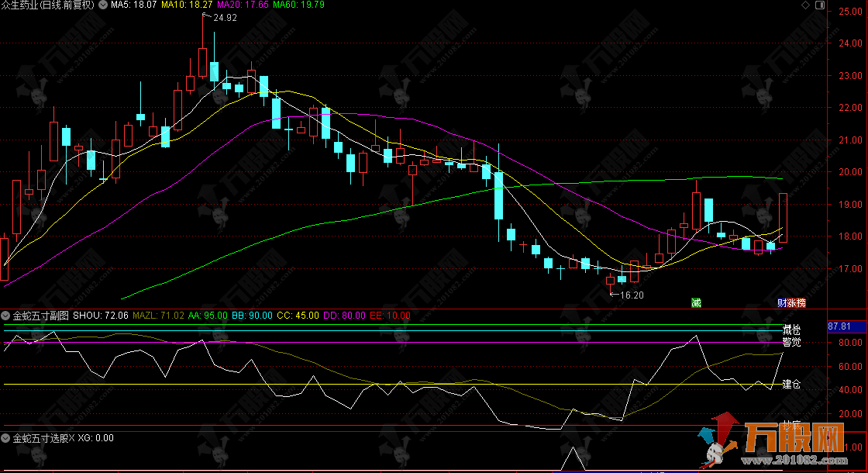This screenshot has height=473, width=868.
Task: Toggle the side panel layout icon
Action: click(819, 5)
